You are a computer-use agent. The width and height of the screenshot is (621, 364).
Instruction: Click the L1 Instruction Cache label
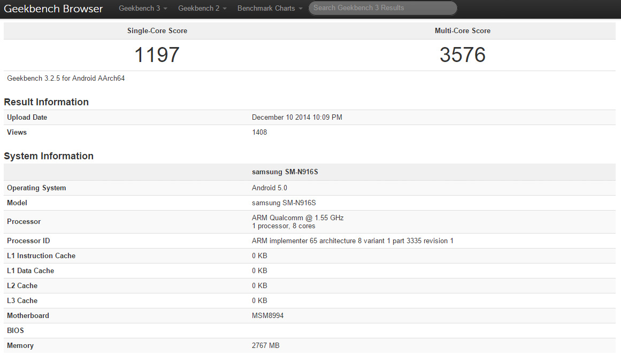(41, 256)
